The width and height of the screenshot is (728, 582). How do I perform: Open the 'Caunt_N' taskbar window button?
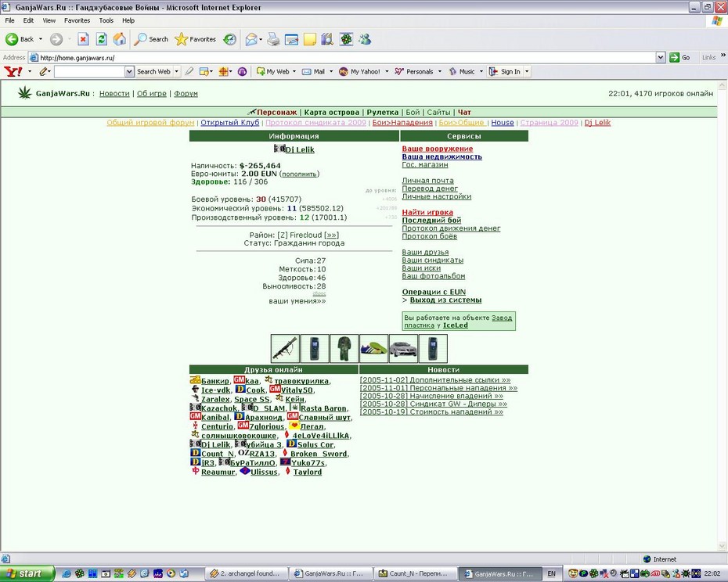(x=415, y=573)
